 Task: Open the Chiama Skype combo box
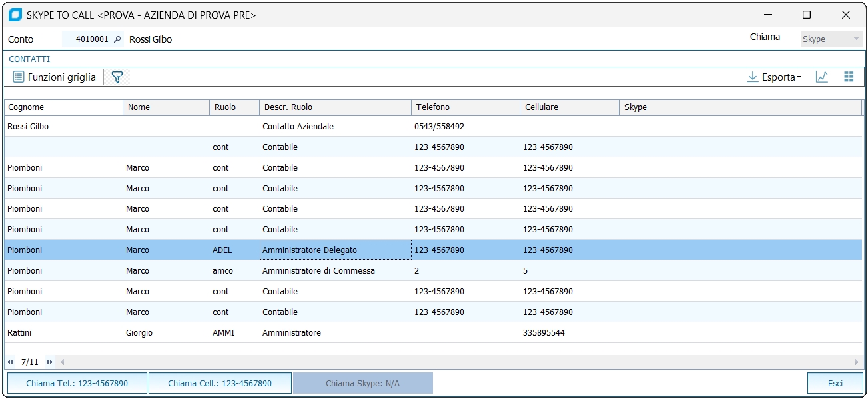(x=831, y=39)
